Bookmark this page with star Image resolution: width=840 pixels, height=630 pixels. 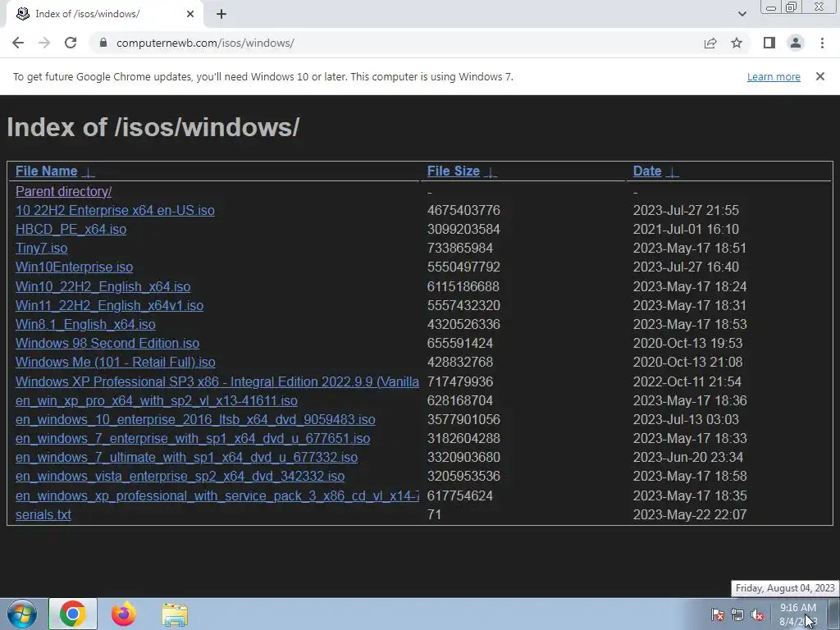(x=737, y=43)
